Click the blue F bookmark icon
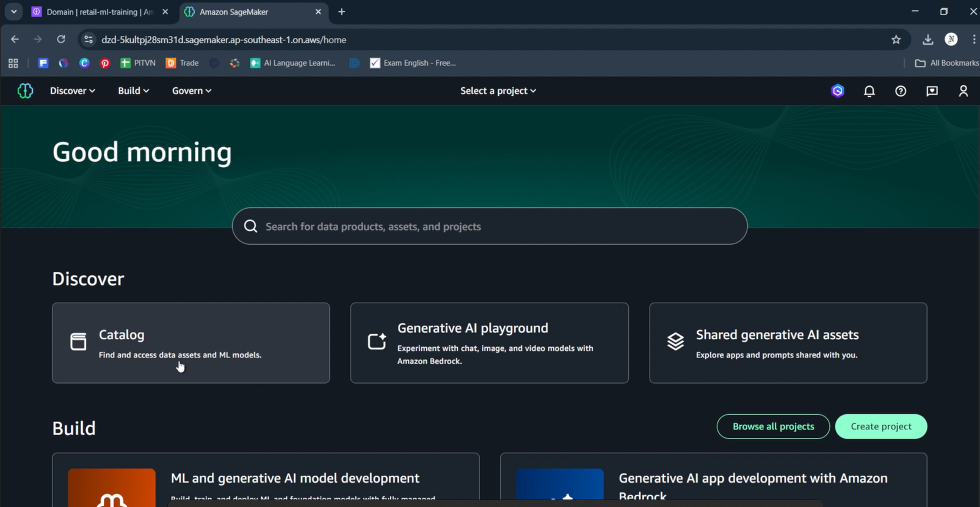Screen dimensions: 980x507 coord(43,63)
